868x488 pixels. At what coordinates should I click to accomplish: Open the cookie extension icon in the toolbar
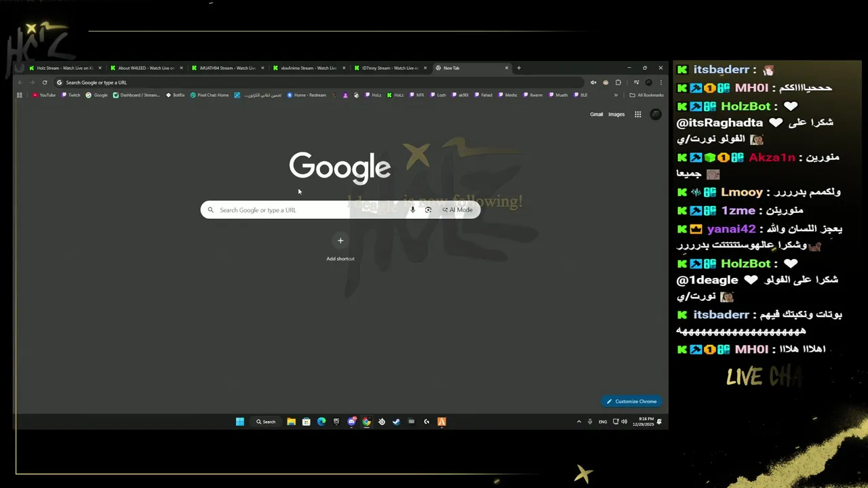coord(606,83)
